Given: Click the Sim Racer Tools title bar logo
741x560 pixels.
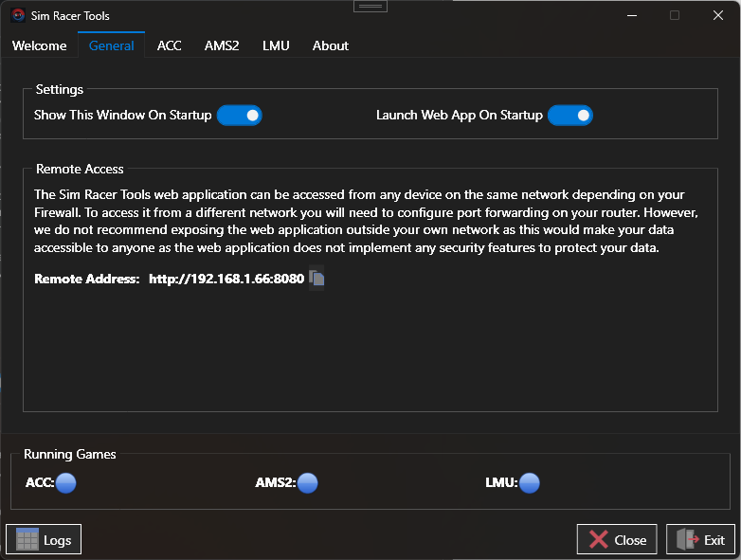Looking at the screenshot, I should pos(18,16).
